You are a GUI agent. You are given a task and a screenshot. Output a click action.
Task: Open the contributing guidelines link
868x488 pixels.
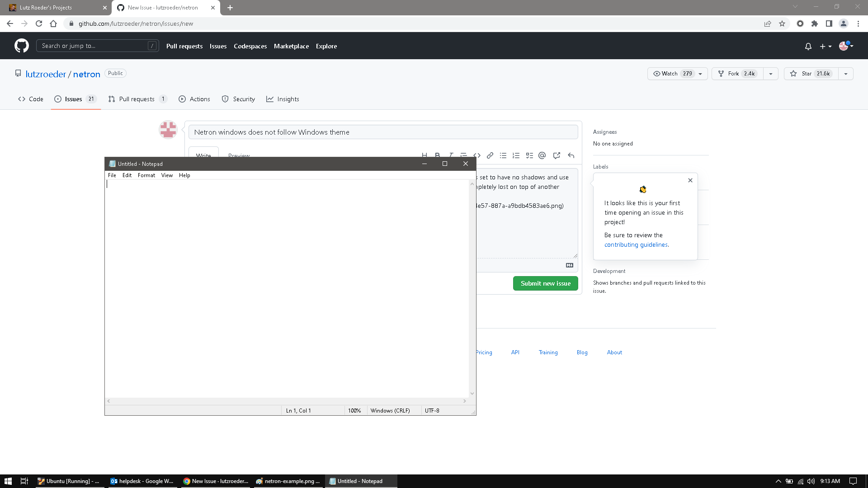[636, 244]
